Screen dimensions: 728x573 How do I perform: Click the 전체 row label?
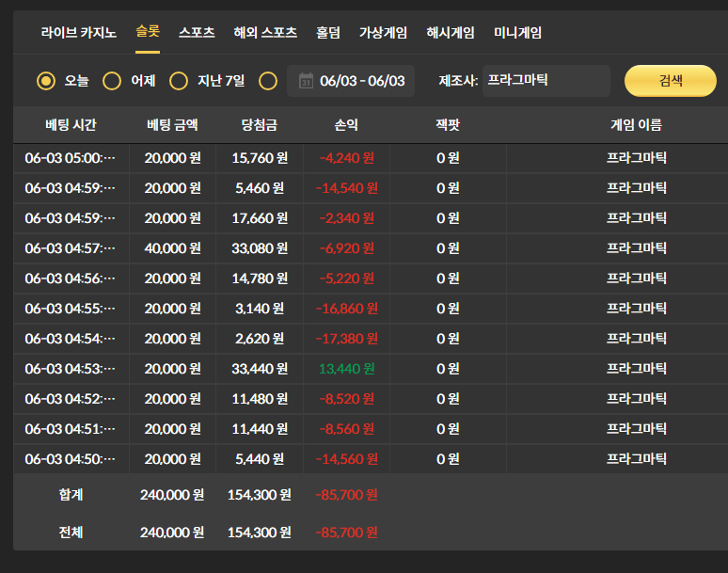[x=71, y=533]
